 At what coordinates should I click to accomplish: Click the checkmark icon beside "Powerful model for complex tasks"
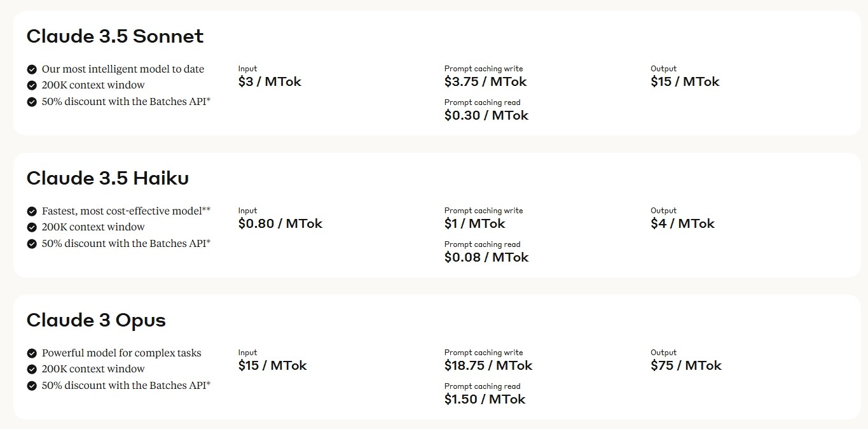pos(32,353)
